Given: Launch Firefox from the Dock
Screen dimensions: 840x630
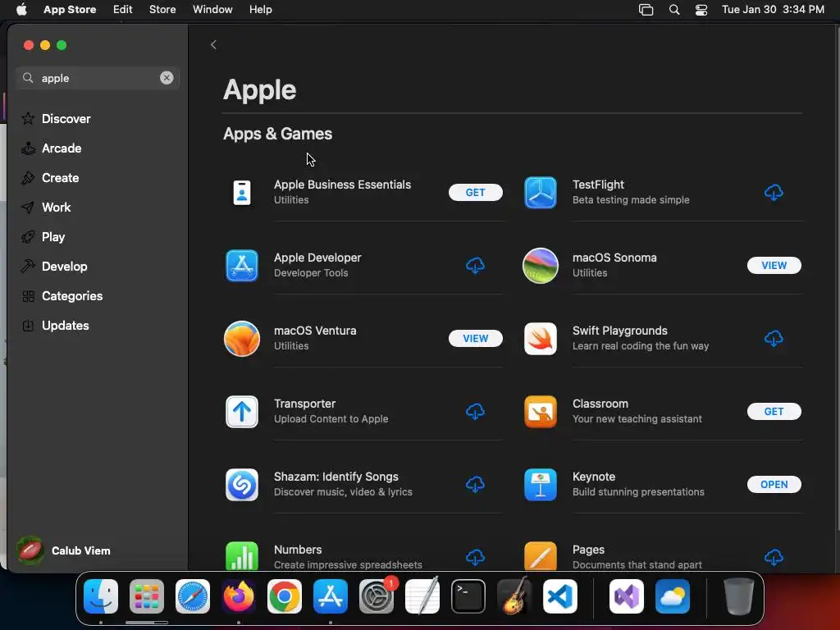Looking at the screenshot, I should point(239,596).
